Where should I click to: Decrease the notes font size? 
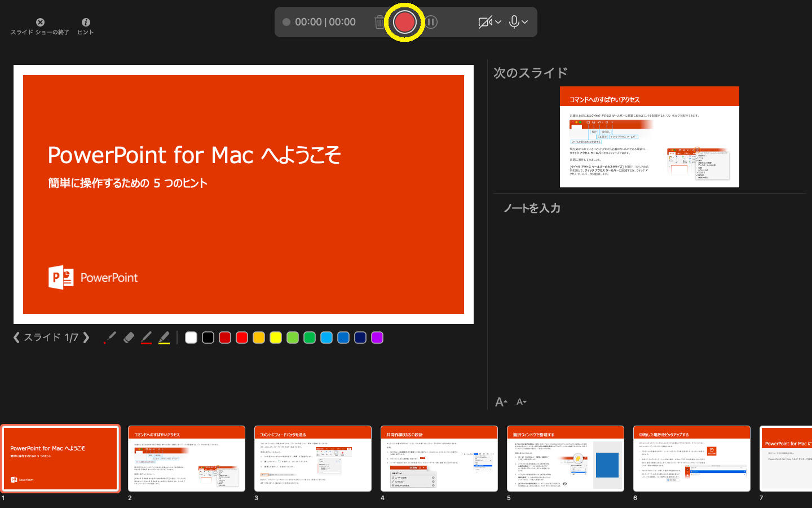521,402
